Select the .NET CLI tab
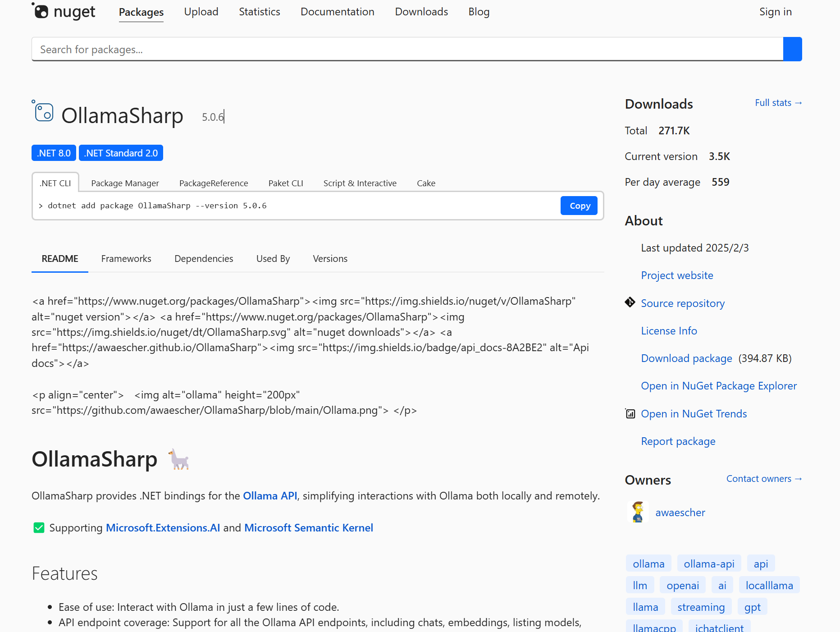840x632 pixels. click(x=55, y=183)
